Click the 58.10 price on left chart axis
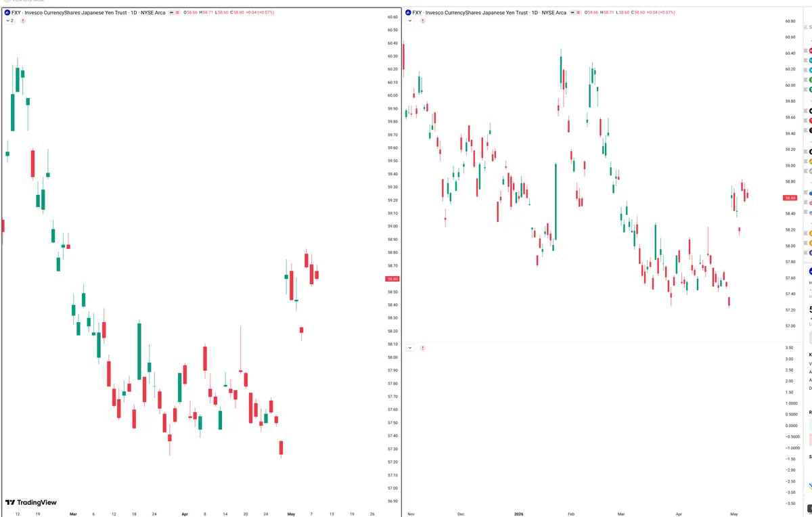The width and height of the screenshot is (812, 517). tap(392, 344)
